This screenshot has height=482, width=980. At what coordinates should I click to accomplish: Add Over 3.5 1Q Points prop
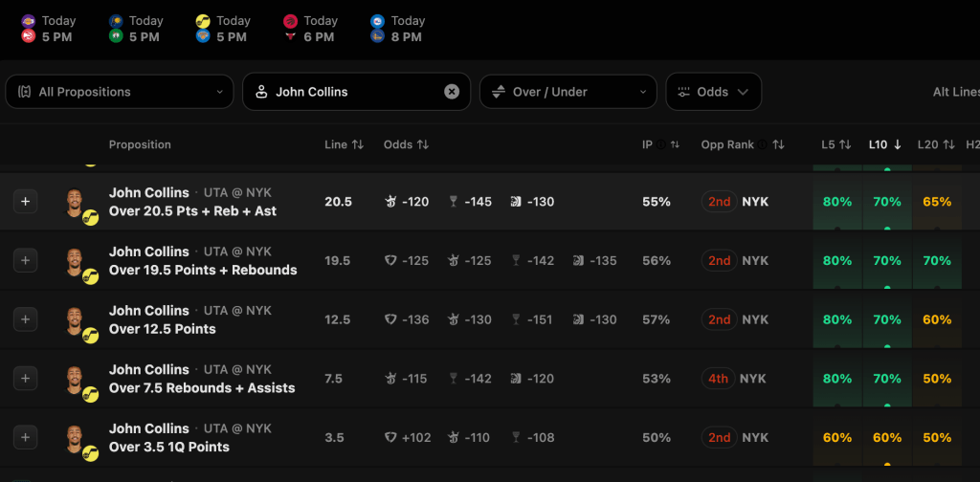(26, 438)
